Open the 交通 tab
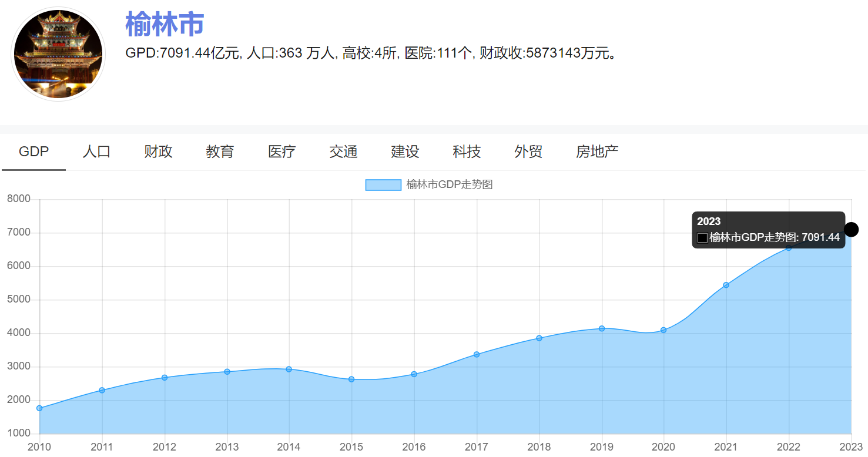 pyautogui.click(x=343, y=152)
